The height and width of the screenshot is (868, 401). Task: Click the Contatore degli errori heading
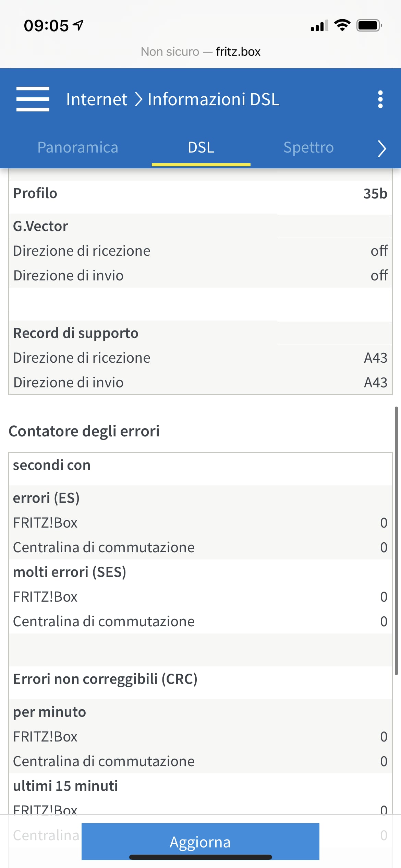tap(84, 431)
